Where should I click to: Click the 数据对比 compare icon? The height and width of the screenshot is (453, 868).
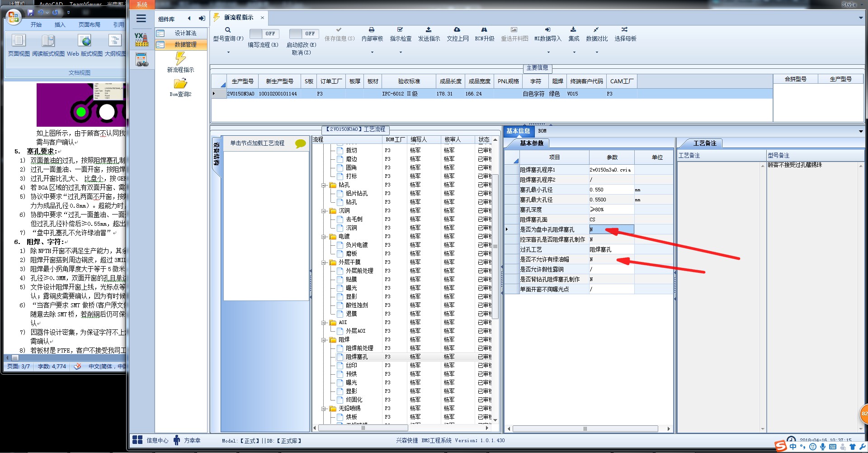[x=596, y=29]
